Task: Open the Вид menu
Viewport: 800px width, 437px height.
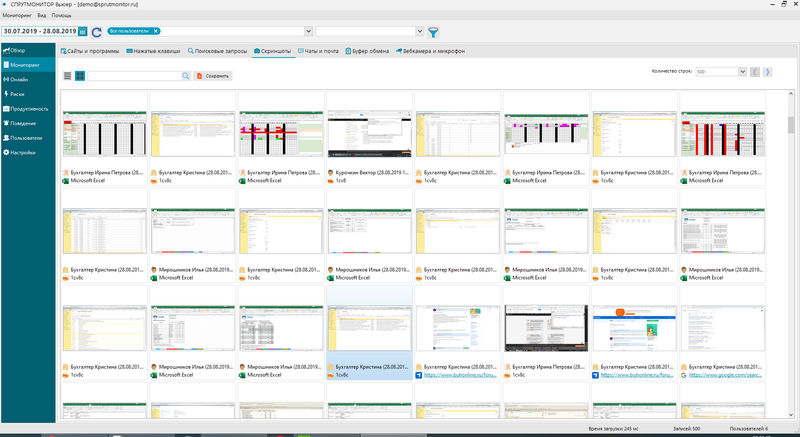Action: [x=42, y=15]
